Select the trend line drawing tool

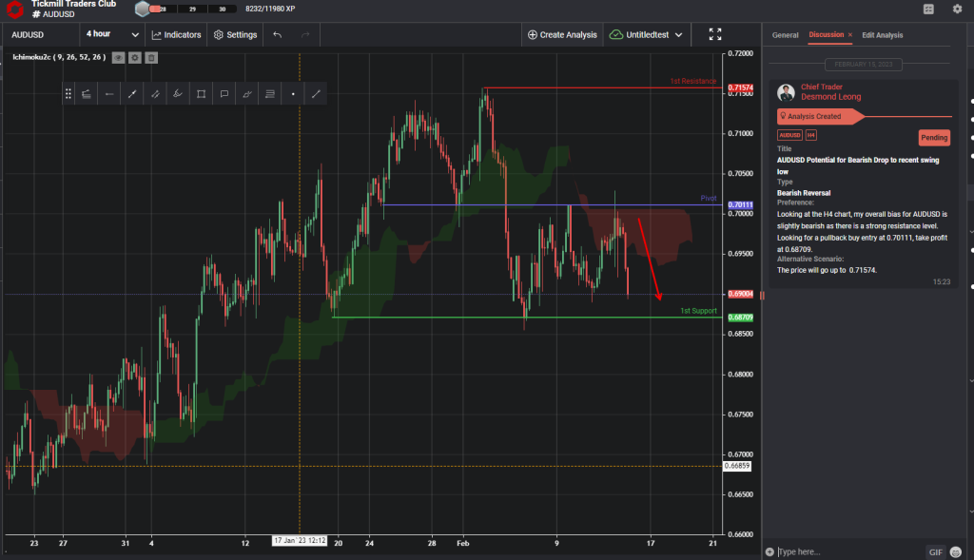point(132,93)
